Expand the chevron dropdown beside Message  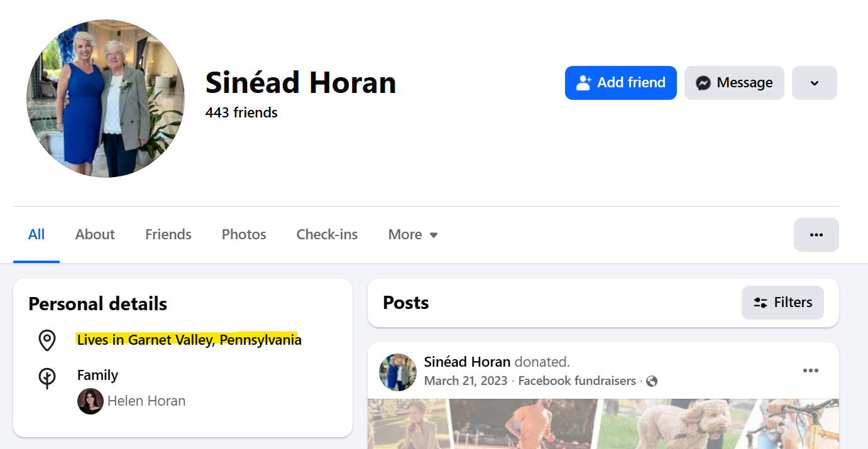814,83
